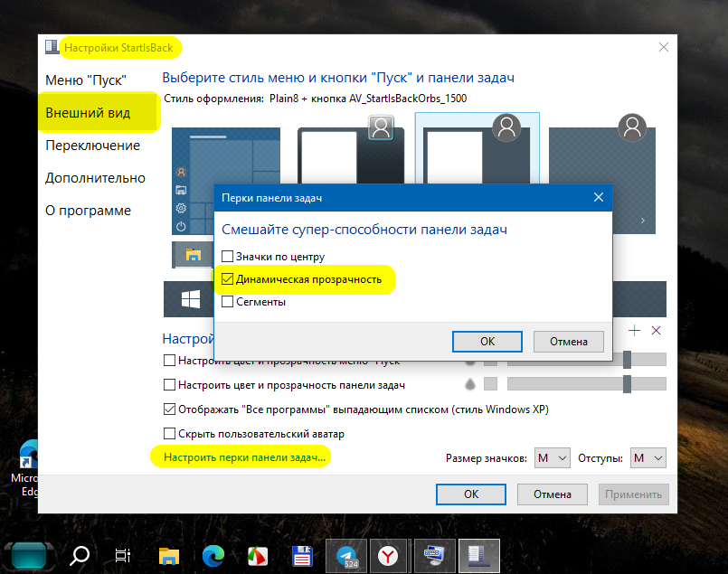Open Microsoft Edge from the taskbar

(x=213, y=555)
